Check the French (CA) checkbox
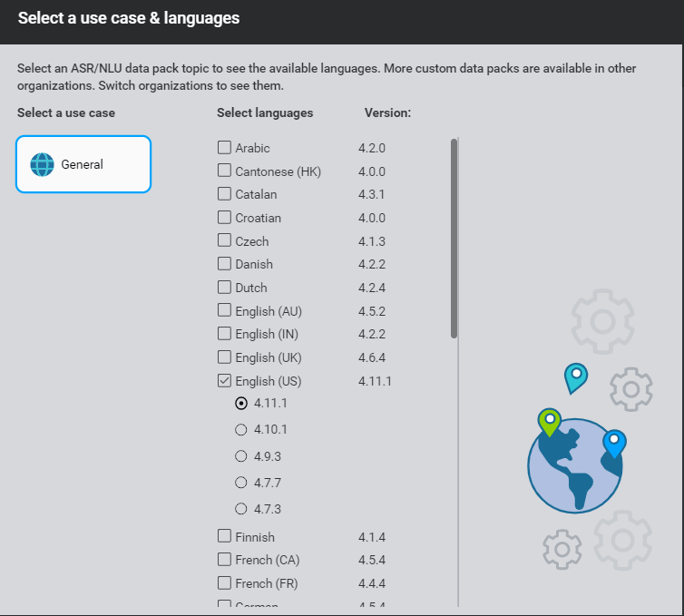Screen dimensions: 684x616 224,560
